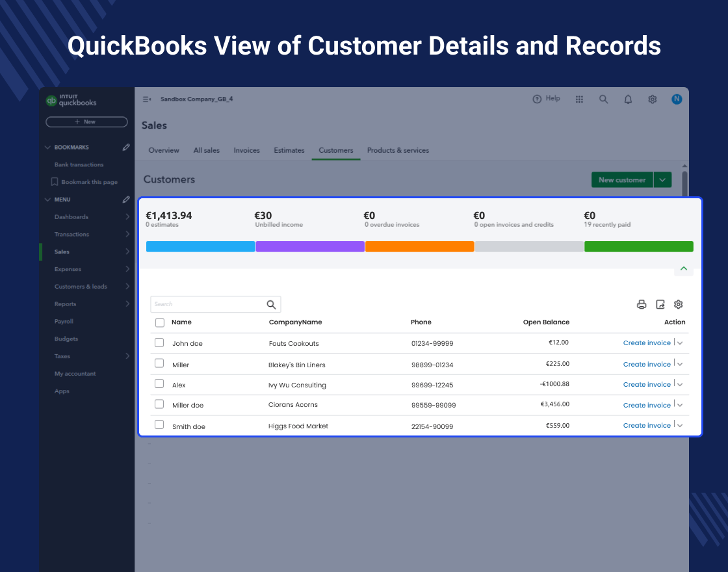This screenshot has height=572, width=728.
Task: Open action dropdown for Alex row
Action: click(680, 384)
